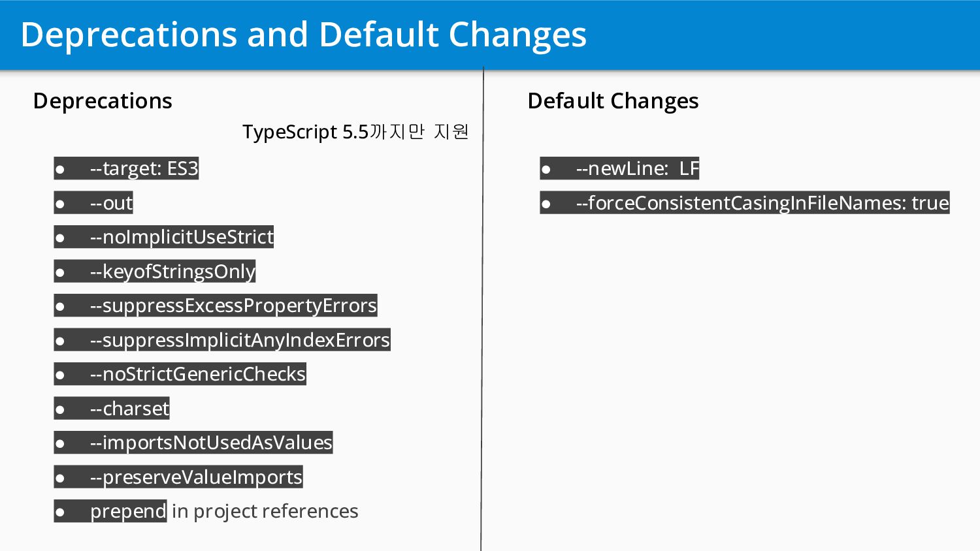Screen dimensions: 980x551
Task: Select the --newLine: LF item
Action: pos(619,168)
